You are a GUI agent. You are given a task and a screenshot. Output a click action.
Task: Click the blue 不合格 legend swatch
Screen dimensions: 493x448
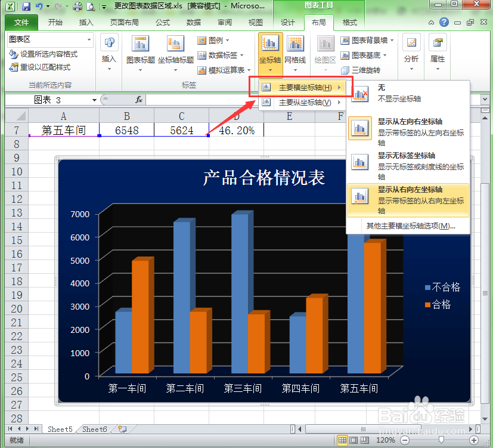[427, 288]
